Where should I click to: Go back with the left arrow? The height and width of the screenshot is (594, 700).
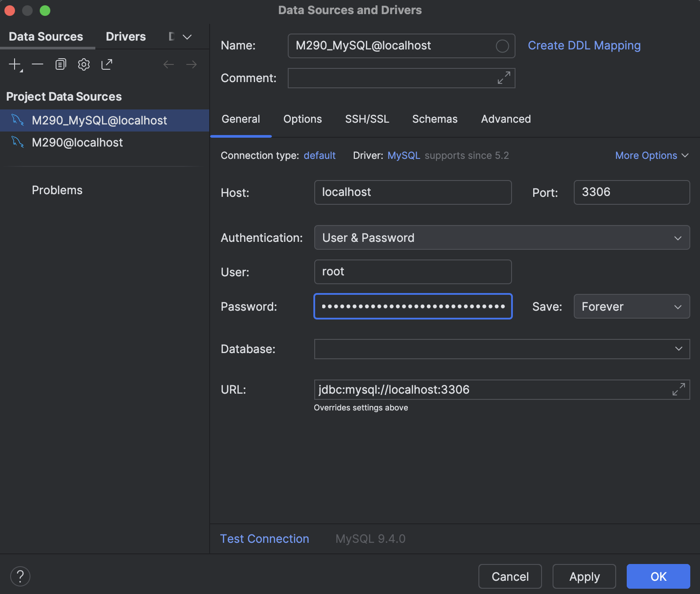169,64
